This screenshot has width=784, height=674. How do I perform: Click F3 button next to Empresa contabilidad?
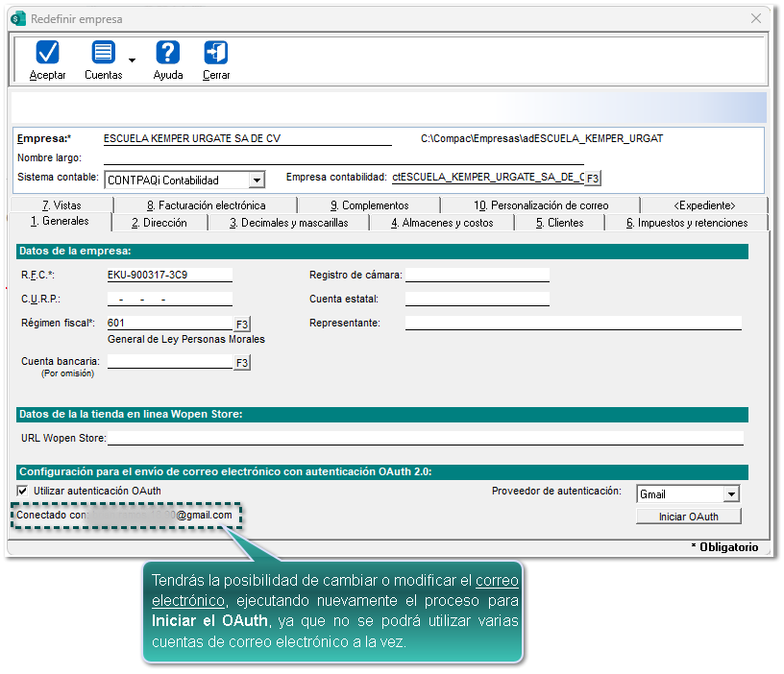[593, 179]
